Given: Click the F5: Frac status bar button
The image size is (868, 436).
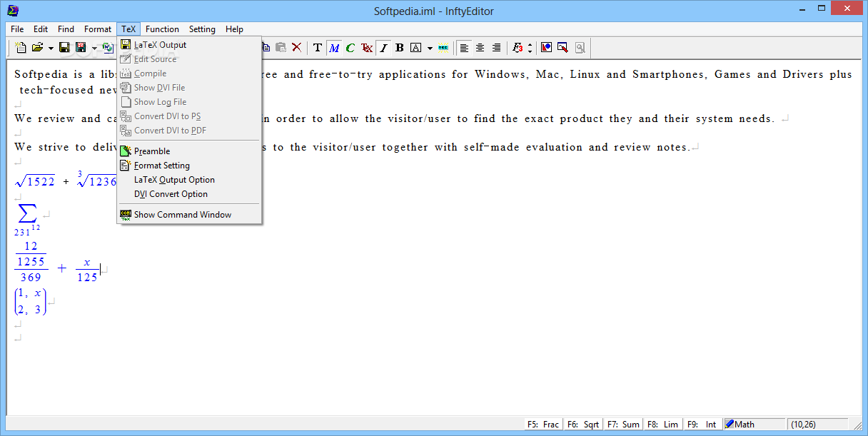Looking at the screenshot, I should tap(543, 424).
